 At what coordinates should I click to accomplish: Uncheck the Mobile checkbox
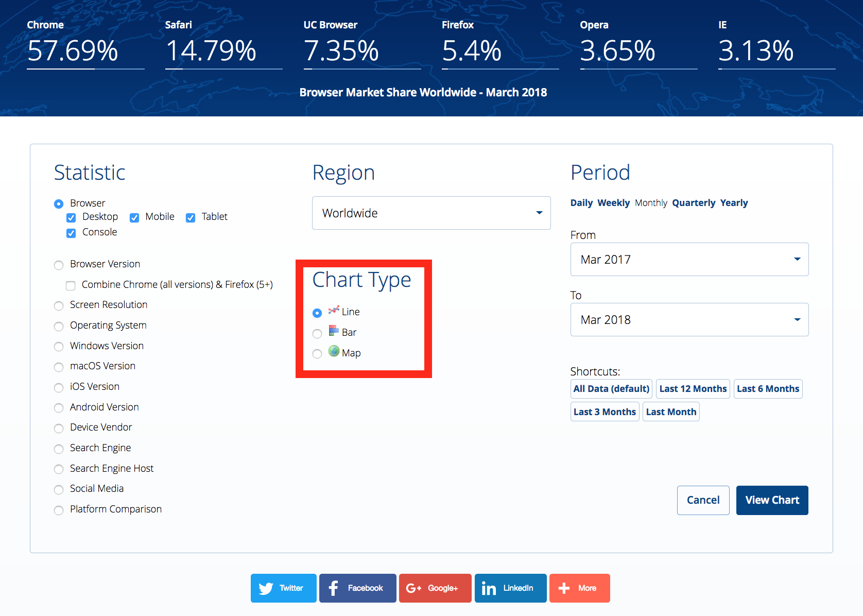(x=134, y=218)
